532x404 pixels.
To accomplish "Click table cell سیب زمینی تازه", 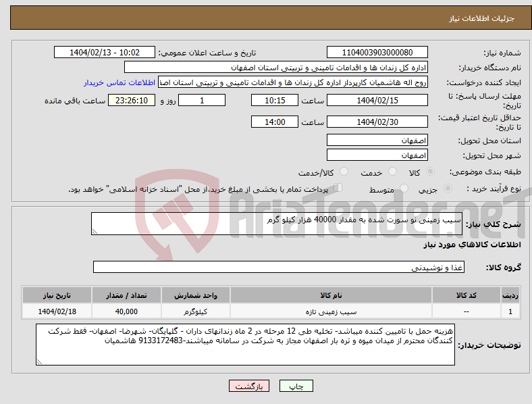I will tap(331, 311).
